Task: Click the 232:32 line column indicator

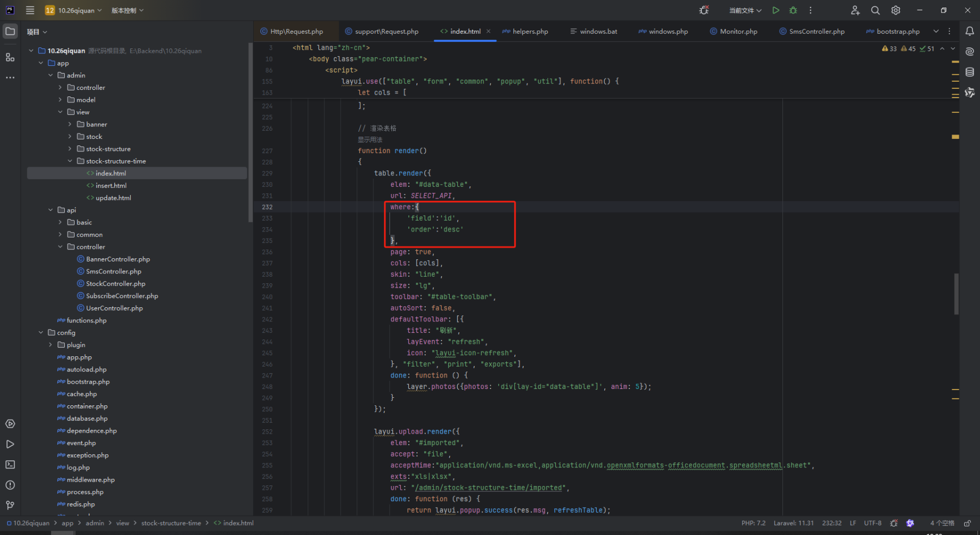Action: [x=831, y=523]
